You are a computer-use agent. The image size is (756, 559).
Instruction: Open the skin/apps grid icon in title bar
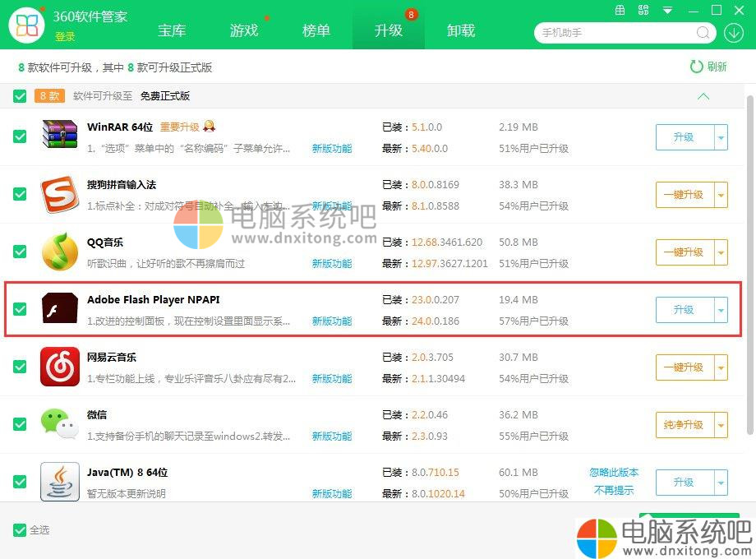pyautogui.click(x=643, y=10)
